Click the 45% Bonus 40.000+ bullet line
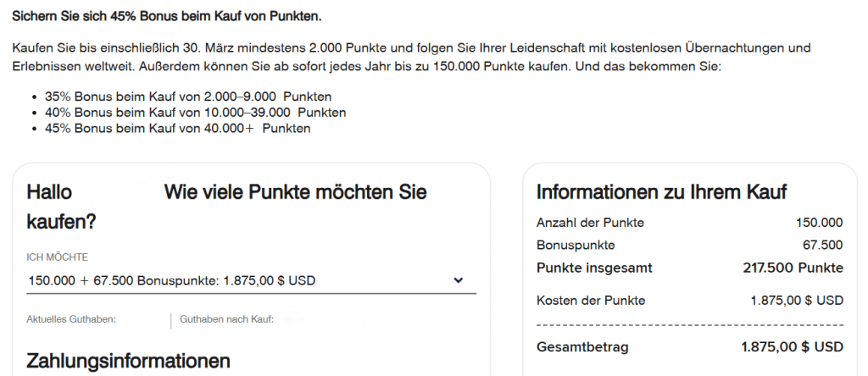Screen dimensions: 868x376 tap(177, 129)
